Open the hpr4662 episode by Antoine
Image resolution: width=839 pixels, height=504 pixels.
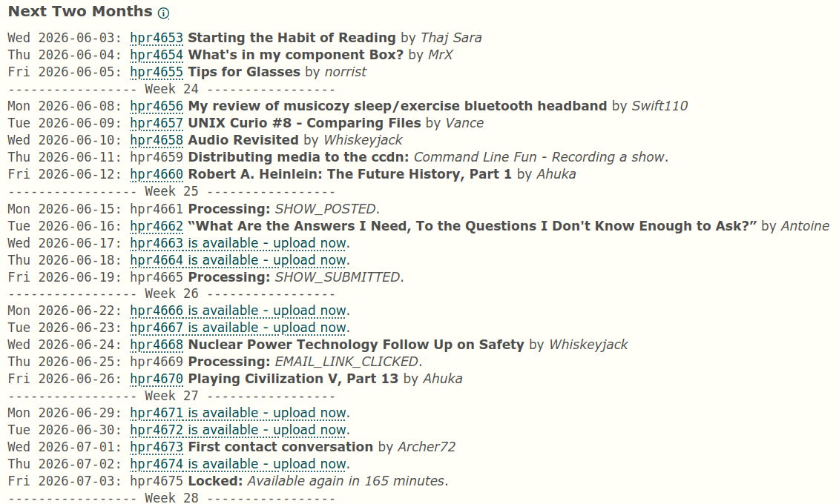point(157,227)
